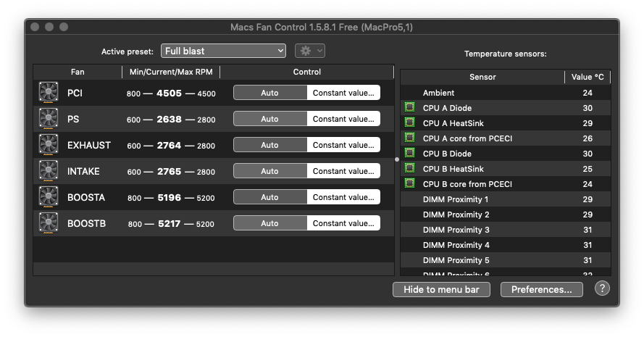Select DIMM Proximity 5 sensor row
644x337 pixels.
pos(506,260)
